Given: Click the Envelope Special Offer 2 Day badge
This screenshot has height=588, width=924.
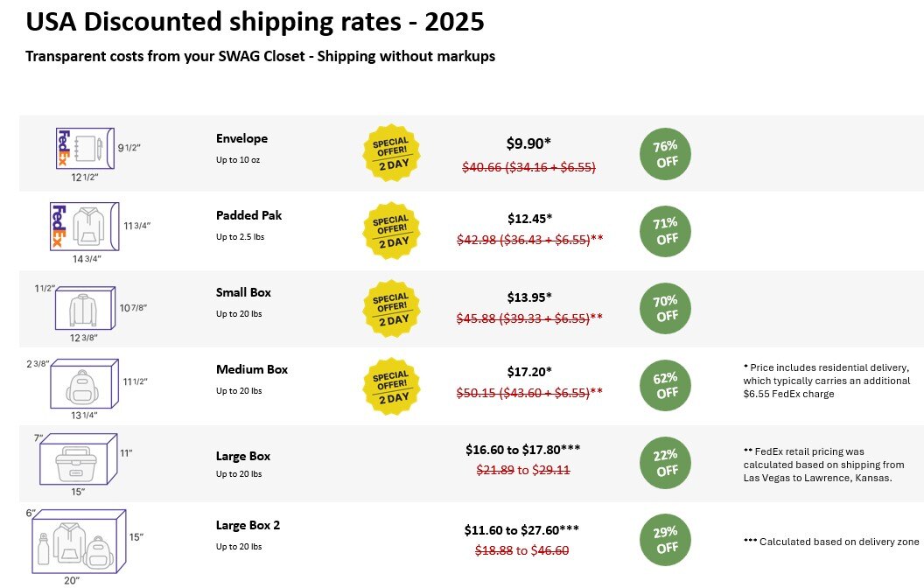Looking at the screenshot, I should tap(391, 153).
